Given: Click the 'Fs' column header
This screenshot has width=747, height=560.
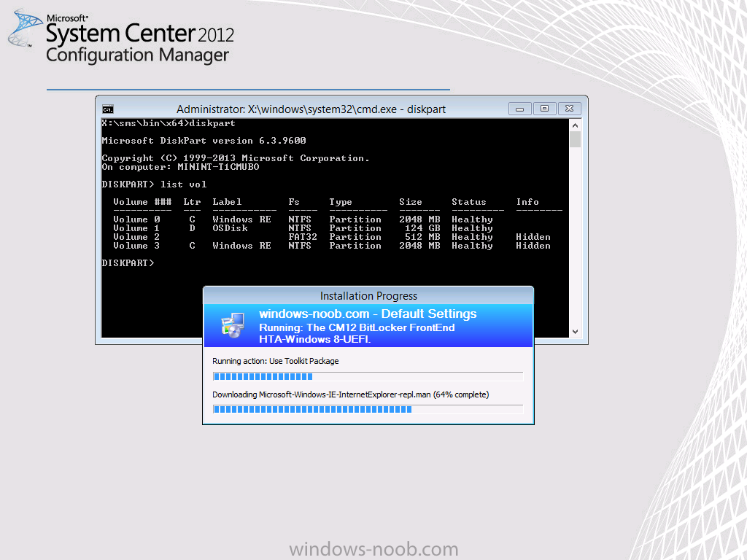Looking at the screenshot, I should tap(294, 202).
